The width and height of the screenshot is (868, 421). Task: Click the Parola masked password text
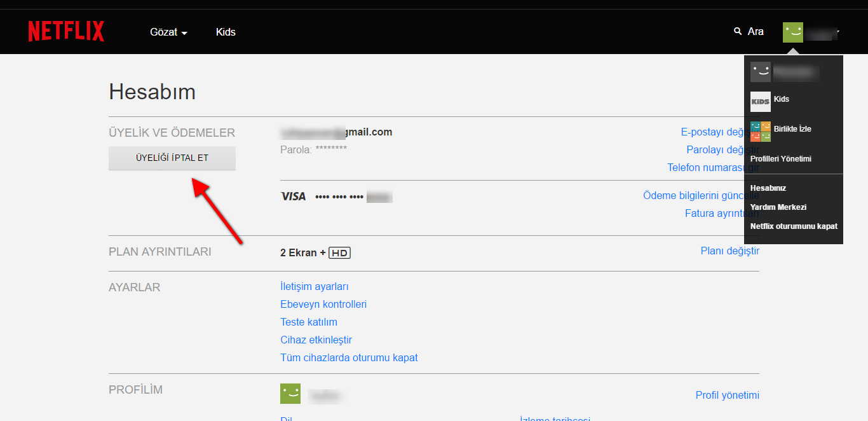[314, 150]
